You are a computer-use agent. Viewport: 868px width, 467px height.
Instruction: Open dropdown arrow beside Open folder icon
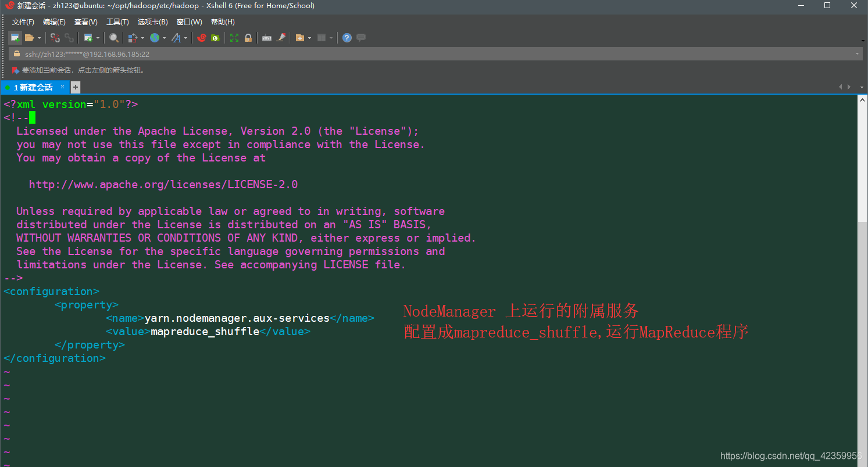tap(39, 38)
